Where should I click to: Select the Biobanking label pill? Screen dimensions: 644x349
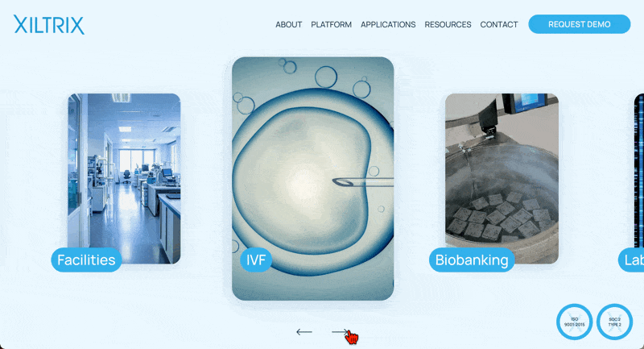(x=472, y=260)
